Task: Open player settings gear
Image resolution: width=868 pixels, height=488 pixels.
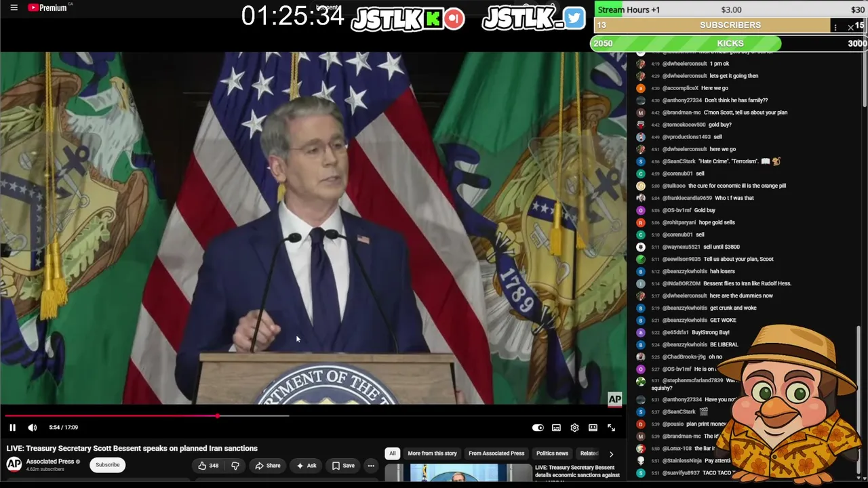Action: click(574, 428)
